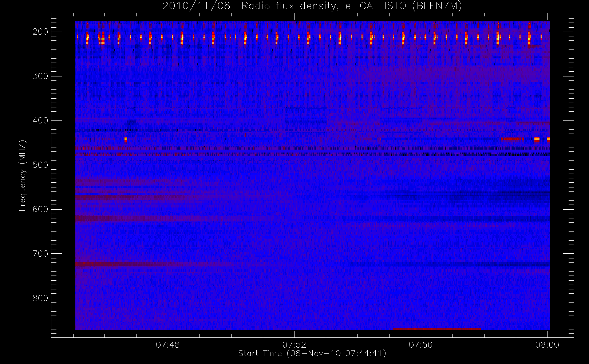Click the 700 frequency tick label
This screenshot has height=364, width=589.
click(x=40, y=254)
